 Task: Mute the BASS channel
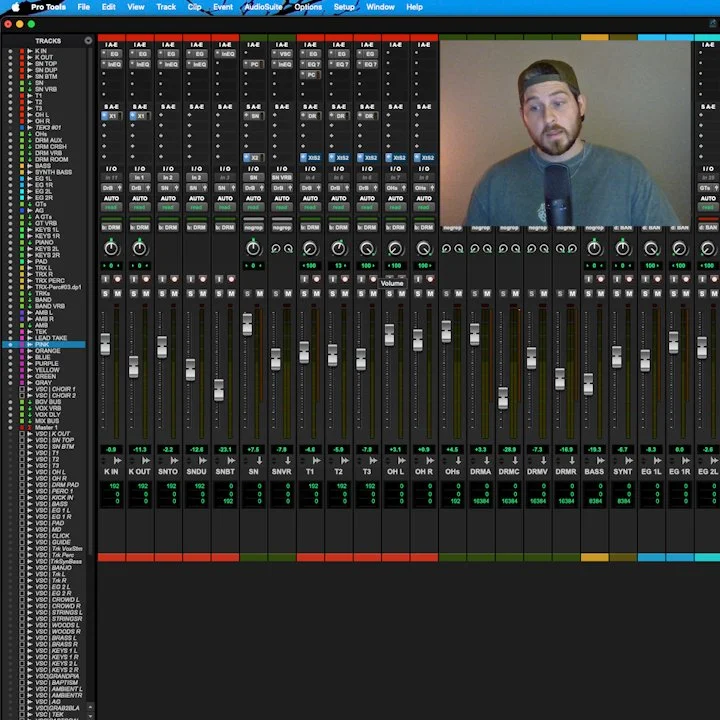(x=601, y=293)
